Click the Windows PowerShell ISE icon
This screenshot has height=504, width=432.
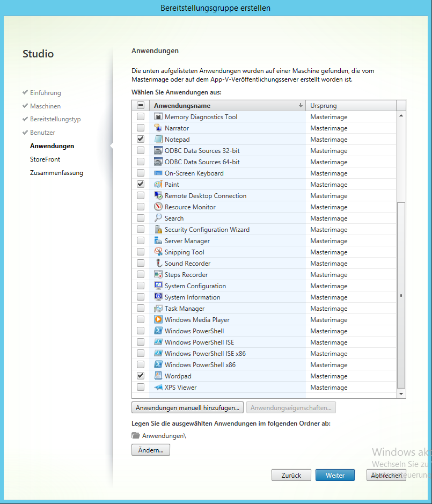click(x=158, y=342)
